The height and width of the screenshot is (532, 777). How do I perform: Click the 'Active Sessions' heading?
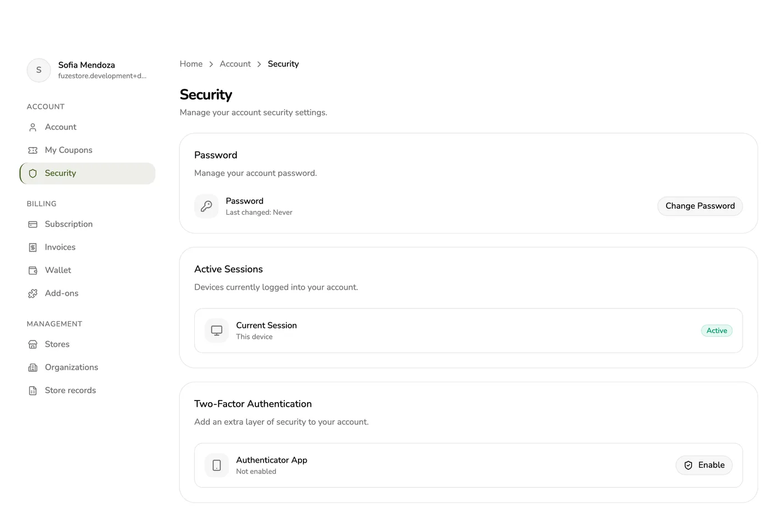(229, 269)
